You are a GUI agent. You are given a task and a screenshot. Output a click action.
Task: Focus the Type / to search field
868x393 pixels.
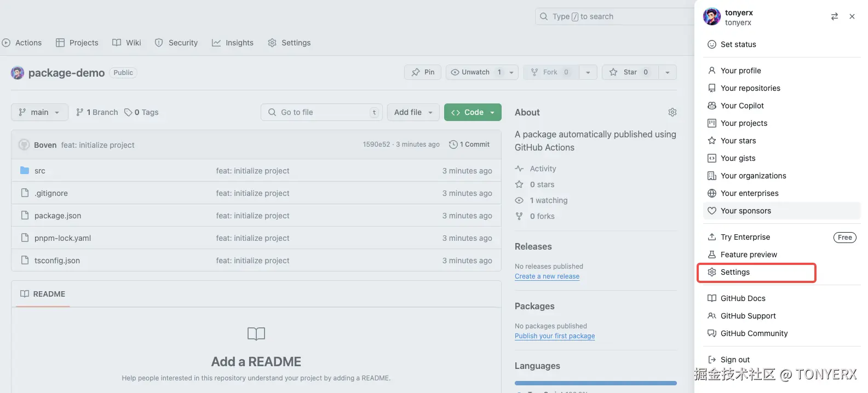(x=614, y=16)
